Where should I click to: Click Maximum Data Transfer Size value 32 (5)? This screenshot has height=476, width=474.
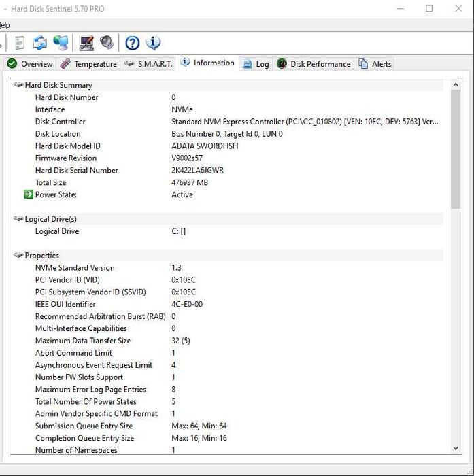point(181,340)
